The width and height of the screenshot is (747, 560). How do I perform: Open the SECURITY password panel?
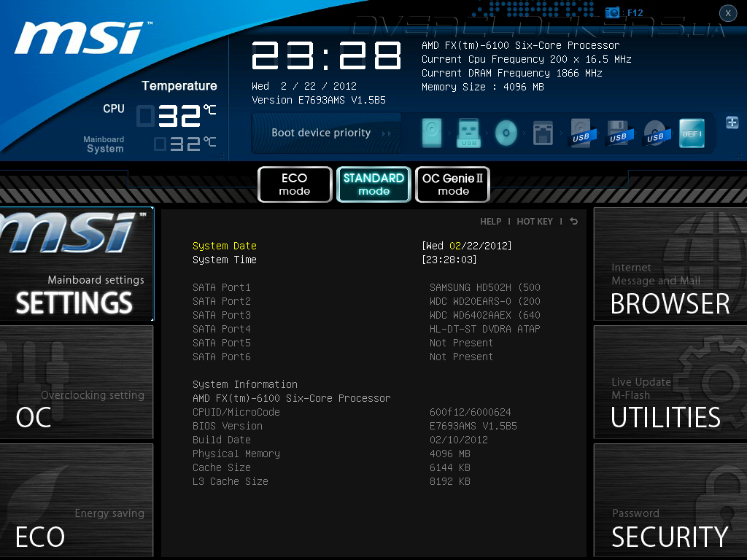(670, 500)
